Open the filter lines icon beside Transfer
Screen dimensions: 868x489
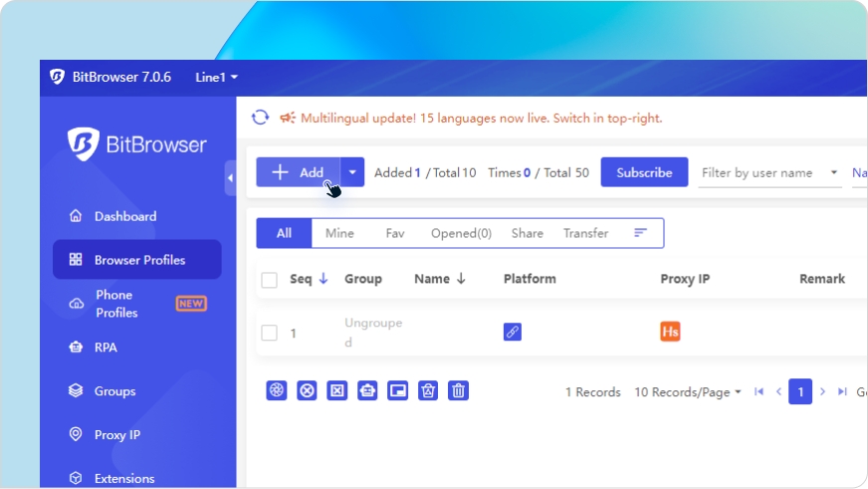coord(640,233)
